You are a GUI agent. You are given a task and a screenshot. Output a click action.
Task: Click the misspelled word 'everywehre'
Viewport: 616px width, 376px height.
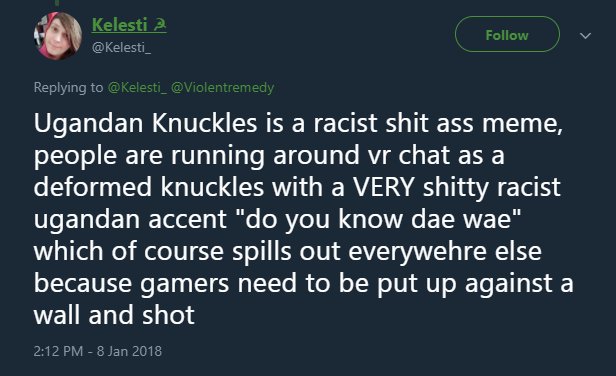(x=417, y=251)
